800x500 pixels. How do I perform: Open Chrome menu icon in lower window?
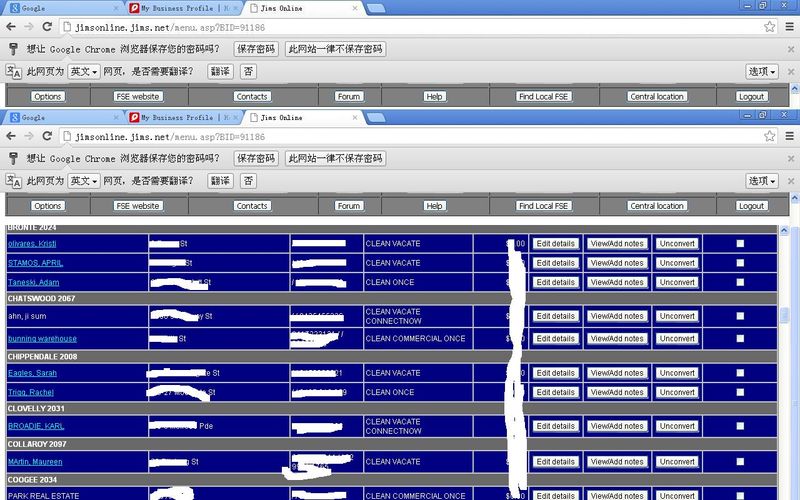[789, 136]
